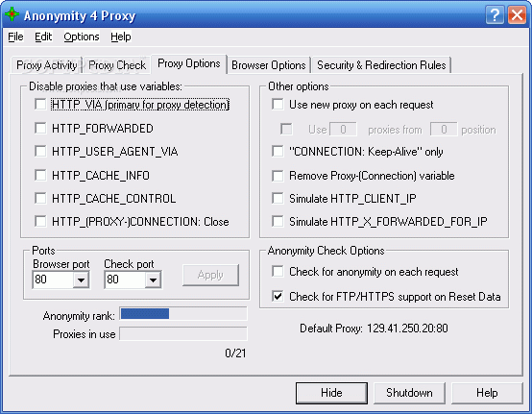Open the Options menu

82,37
